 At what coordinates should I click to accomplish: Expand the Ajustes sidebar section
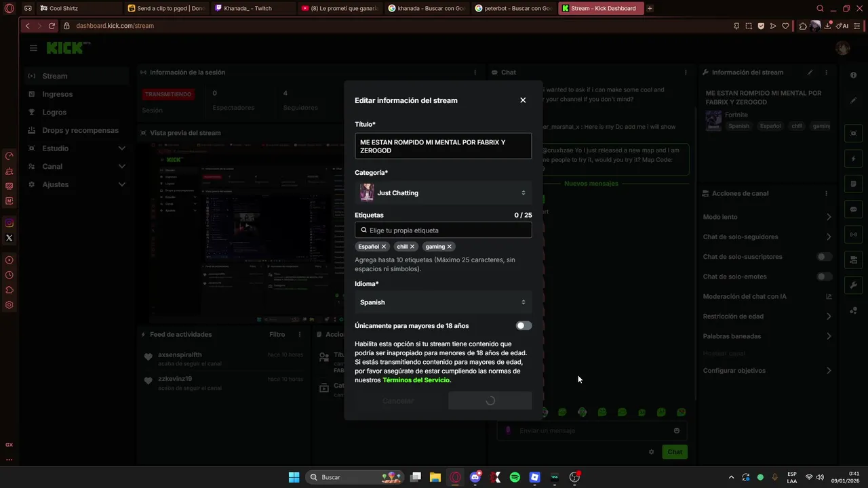(76, 184)
